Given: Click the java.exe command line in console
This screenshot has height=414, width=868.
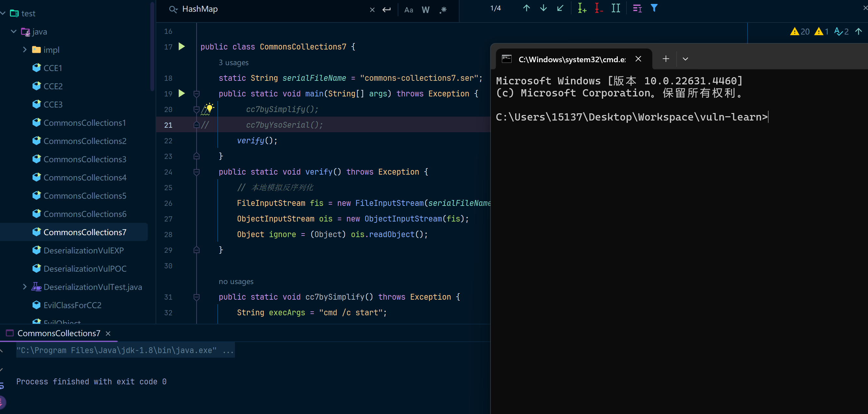Looking at the screenshot, I should pyautogui.click(x=125, y=350).
